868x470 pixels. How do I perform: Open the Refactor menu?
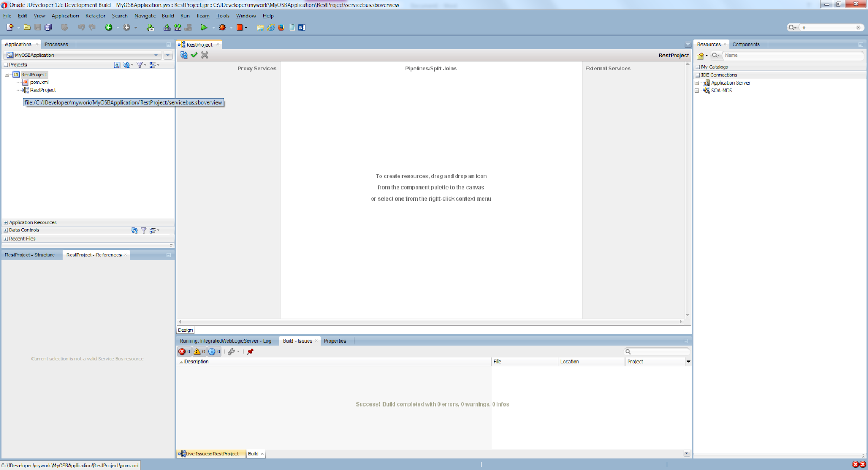pyautogui.click(x=95, y=16)
